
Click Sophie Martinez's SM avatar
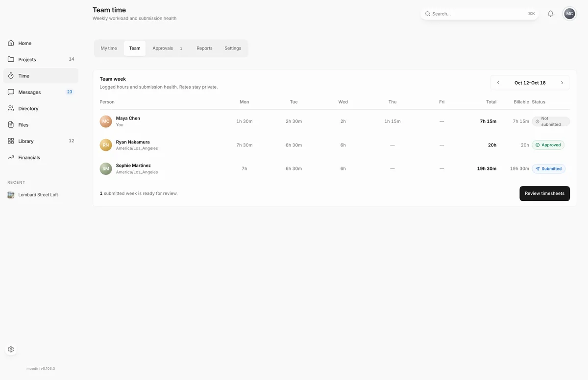106,168
